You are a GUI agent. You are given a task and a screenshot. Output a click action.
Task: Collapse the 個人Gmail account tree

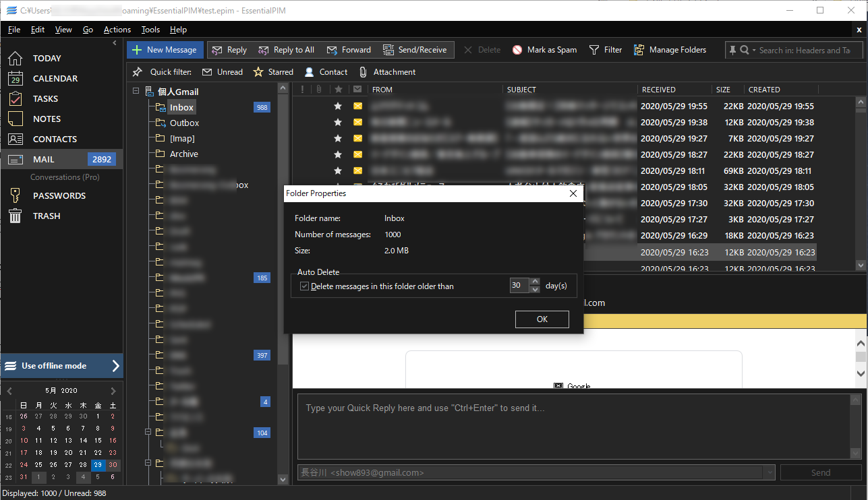click(136, 91)
